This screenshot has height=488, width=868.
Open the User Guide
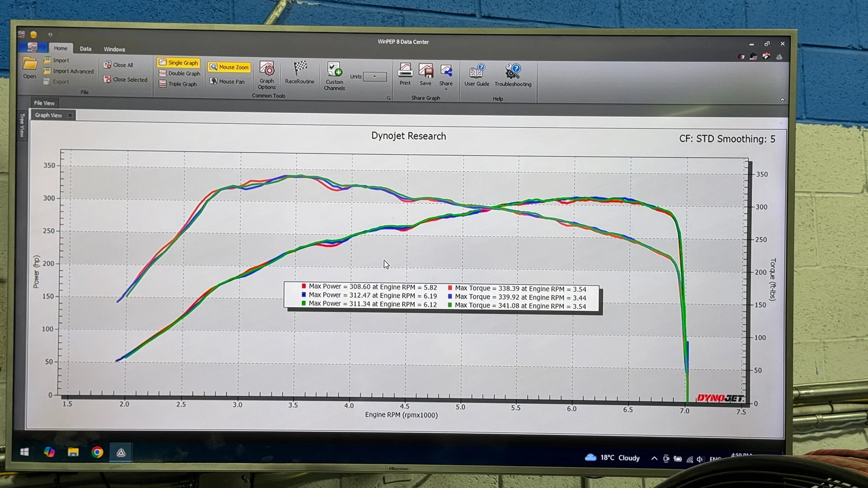[476, 75]
